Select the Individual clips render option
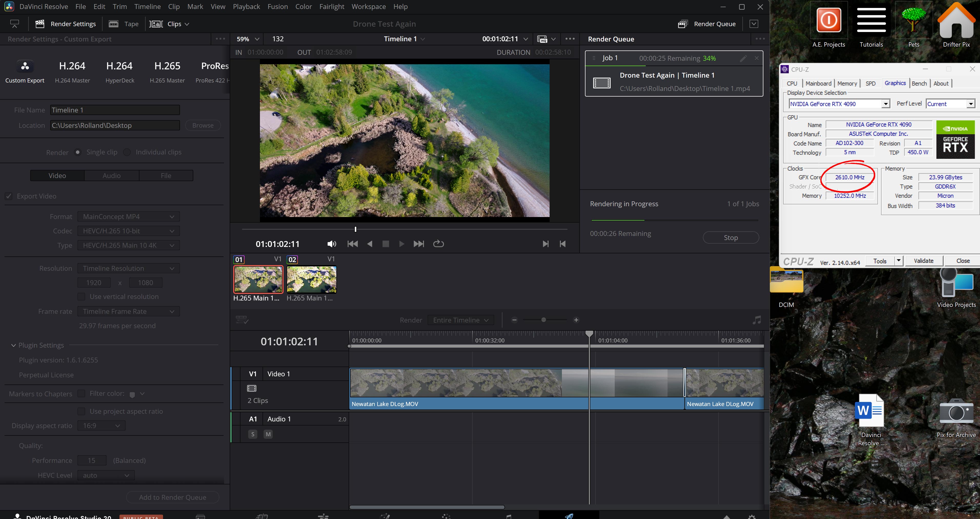 127,152
